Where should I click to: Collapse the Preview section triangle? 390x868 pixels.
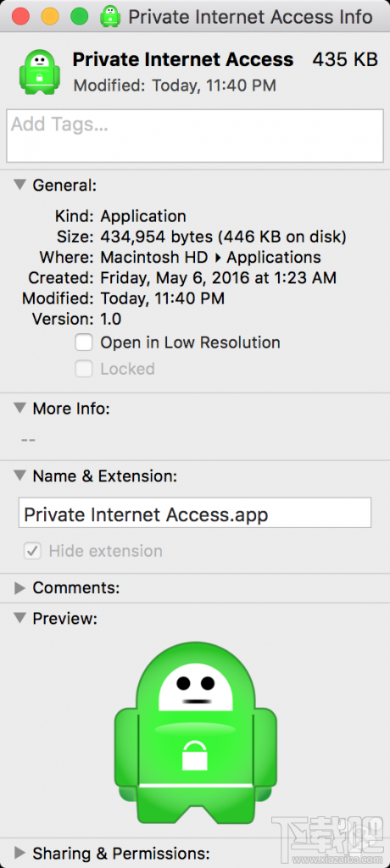tap(20, 617)
